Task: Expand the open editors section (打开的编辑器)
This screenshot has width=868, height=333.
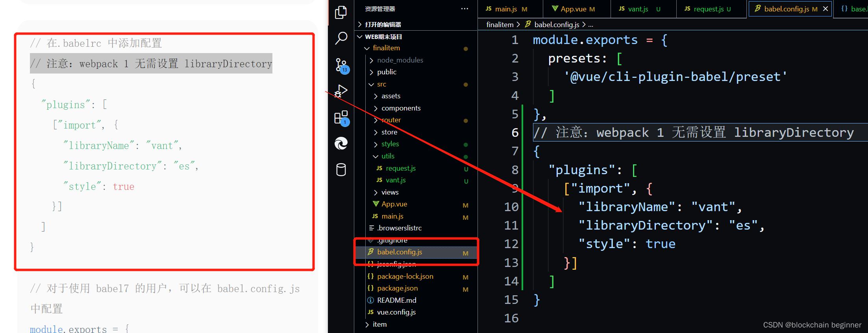Action: 416,24
